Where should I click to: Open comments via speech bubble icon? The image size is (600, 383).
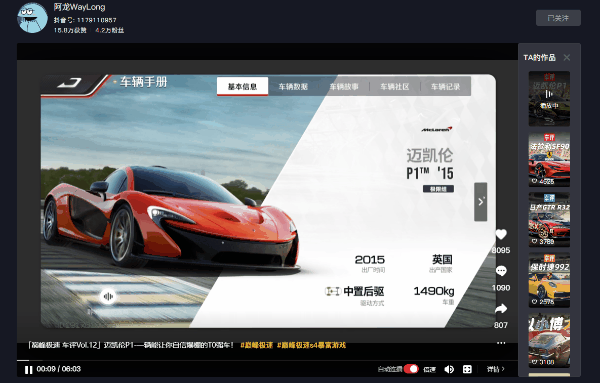[x=501, y=271]
